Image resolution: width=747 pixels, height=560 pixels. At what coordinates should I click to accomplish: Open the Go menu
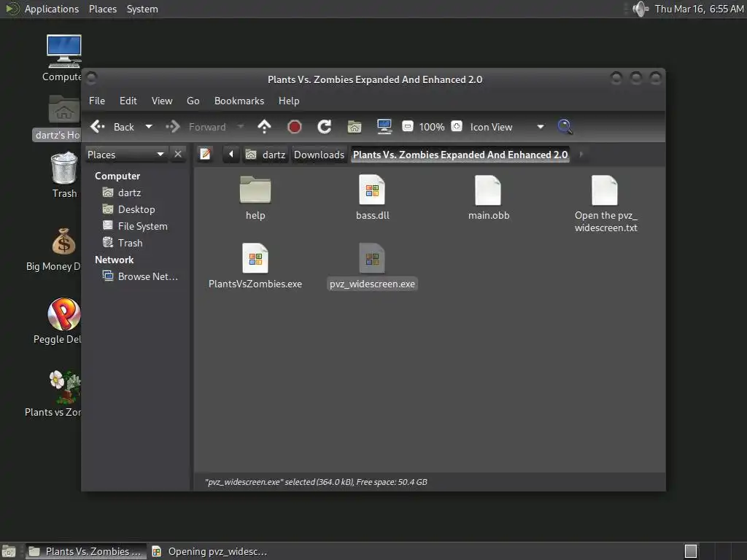pos(193,101)
